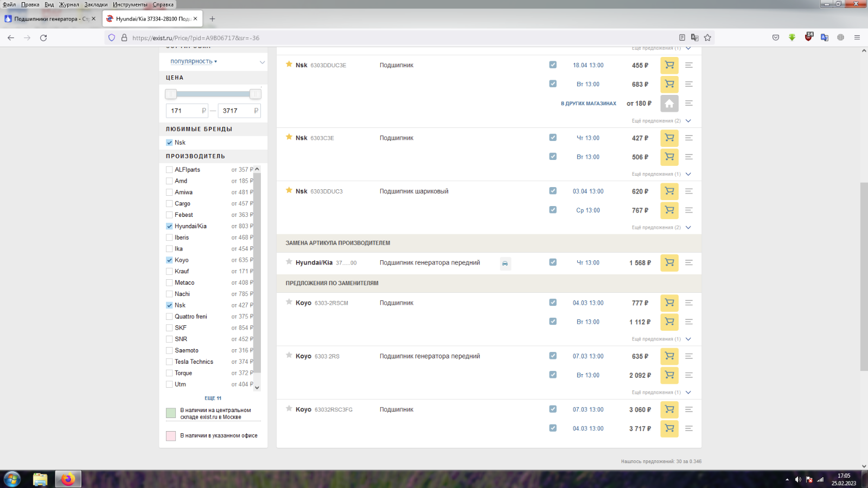Expand 1 more offer for Nsk 6303C3E

[x=661, y=174]
